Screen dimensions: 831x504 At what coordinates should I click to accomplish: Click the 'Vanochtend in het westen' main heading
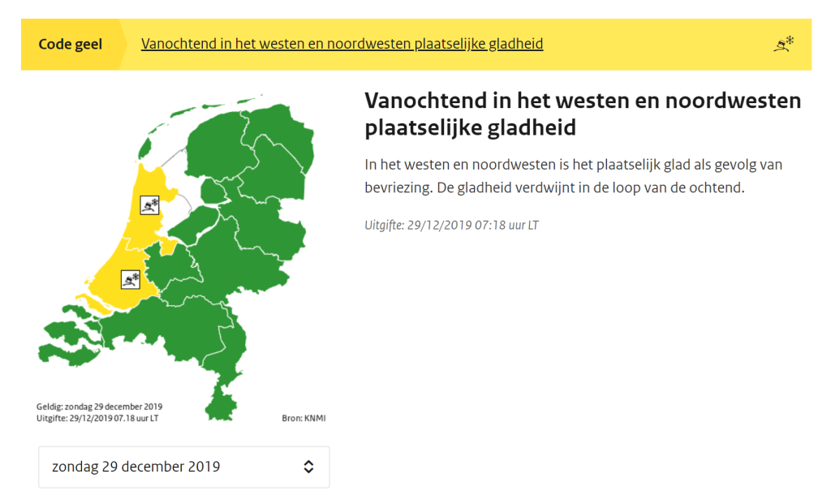tap(583, 114)
